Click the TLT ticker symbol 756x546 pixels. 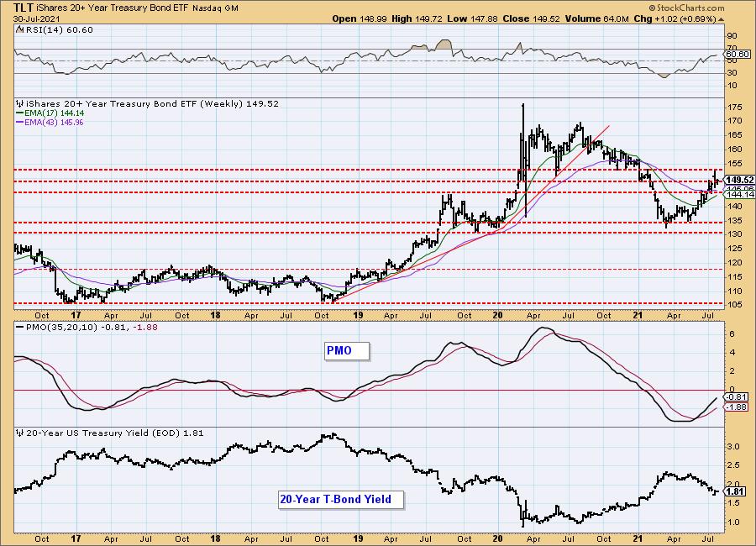coord(24,8)
